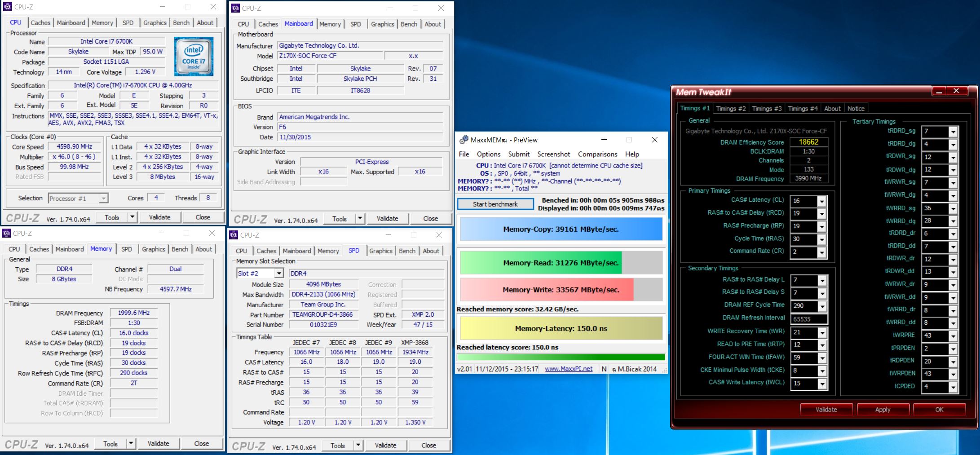Open About tab in SPD CPU-Z window

pyautogui.click(x=431, y=251)
